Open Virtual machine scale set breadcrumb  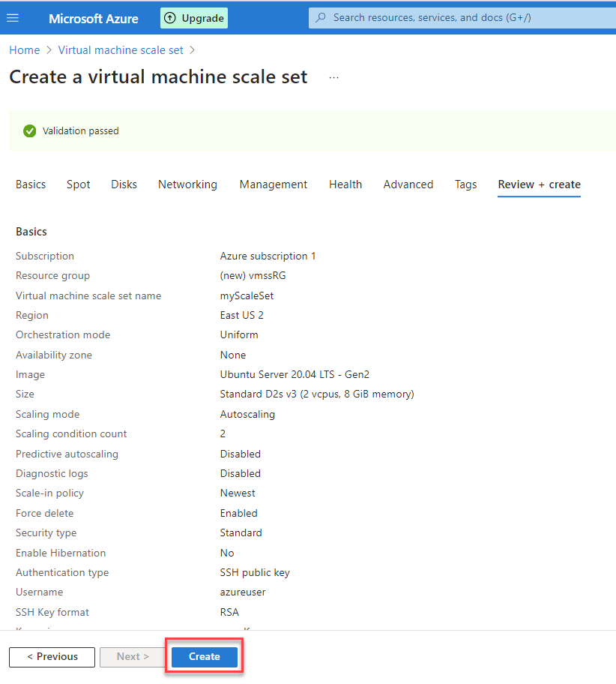pos(121,50)
